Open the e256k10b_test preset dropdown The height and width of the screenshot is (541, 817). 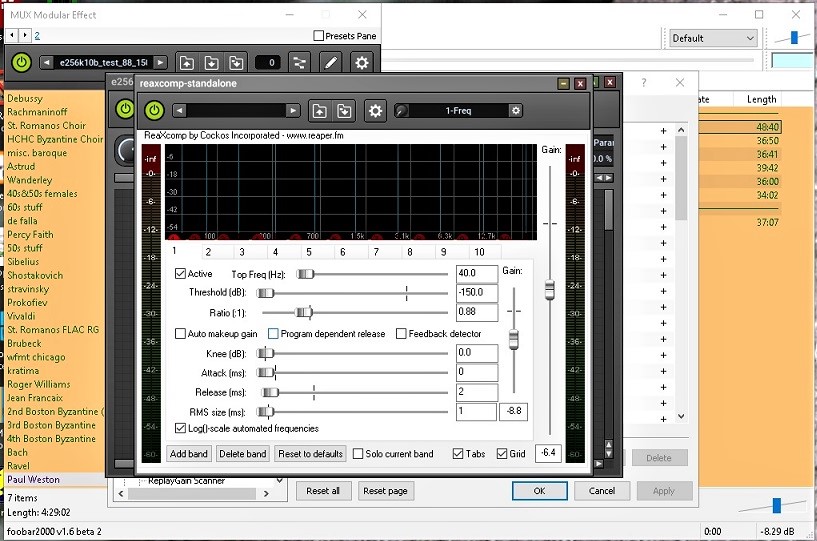tap(103, 63)
